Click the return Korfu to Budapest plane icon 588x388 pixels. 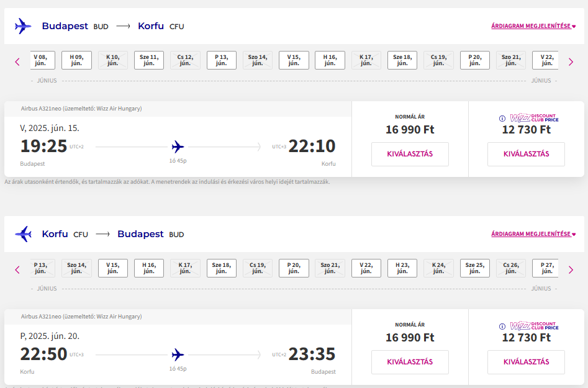point(23,234)
